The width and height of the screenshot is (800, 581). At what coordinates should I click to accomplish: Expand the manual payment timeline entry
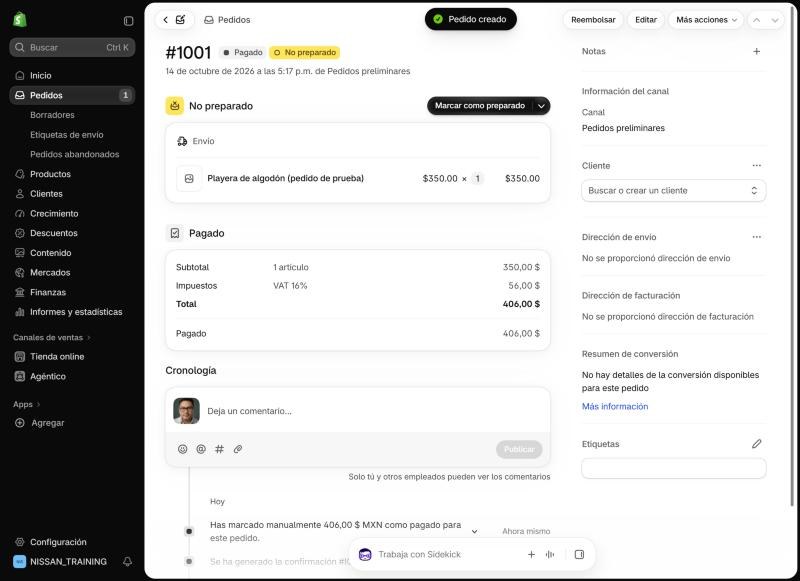coord(474,532)
